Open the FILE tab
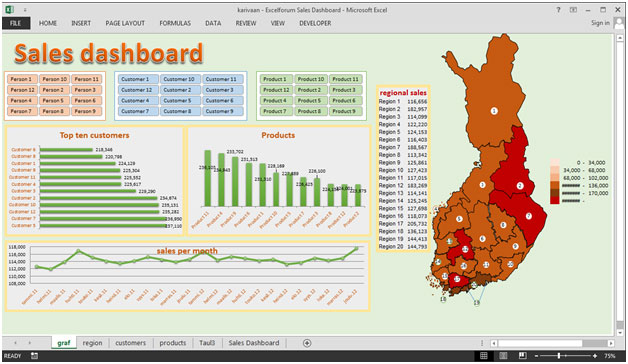Screen dimensions: 628x364 click(x=16, y=23)
